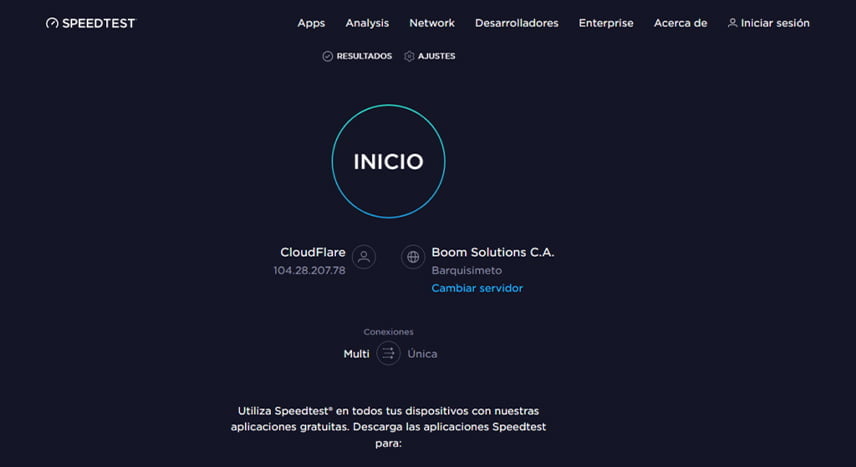Toggle the connections switch icon
The height and width of the screenshot is (467, 856).
(388, 353)
